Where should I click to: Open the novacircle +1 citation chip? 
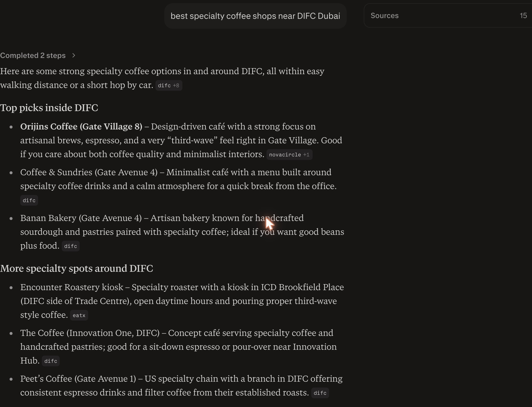[x=289, y=155]
